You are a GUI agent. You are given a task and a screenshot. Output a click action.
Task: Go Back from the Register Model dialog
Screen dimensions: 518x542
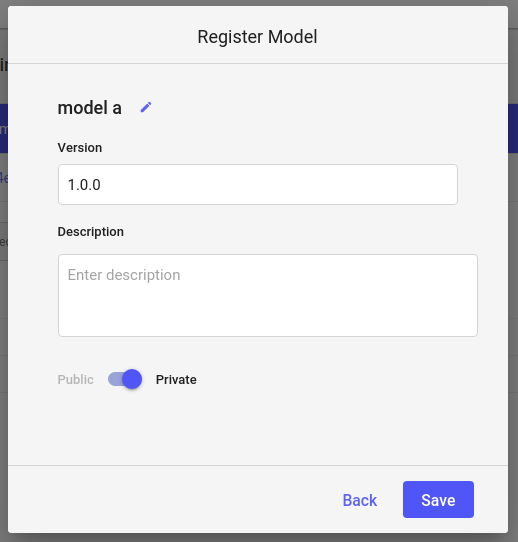click(x=359, y=500)
